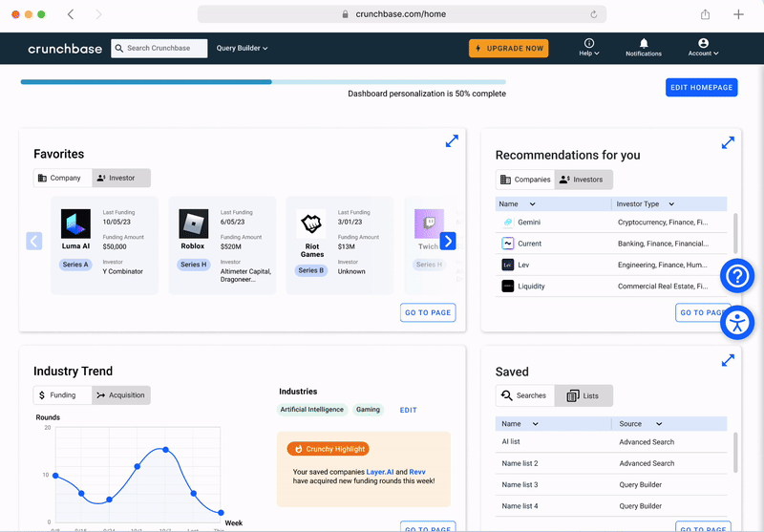The width and height of the screenshot is (764, 532).
Task: Switch Favorites to Company tab
Action: pyautogui.click(x=63, y=178)
